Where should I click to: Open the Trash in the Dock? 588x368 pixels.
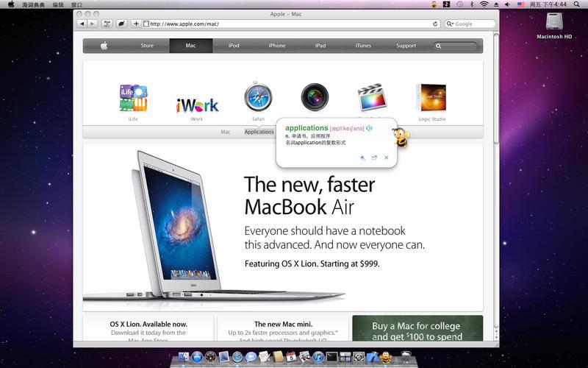(406, 356)
